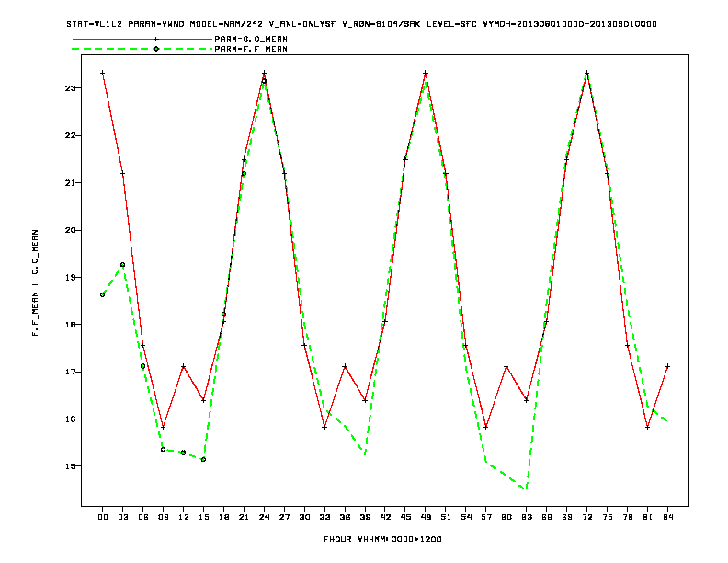Click x-axis forecast hour label 18
728x563 pixels.
coord(223,517)
